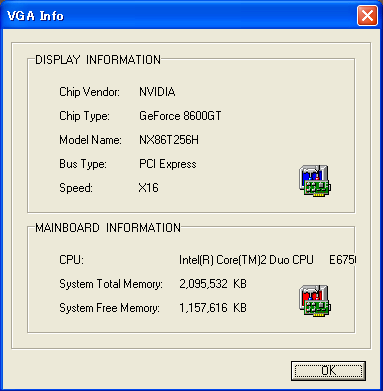Close the VGA Info dialog
This screenshot has width=383, height=391.
click(x=367, y=16)
